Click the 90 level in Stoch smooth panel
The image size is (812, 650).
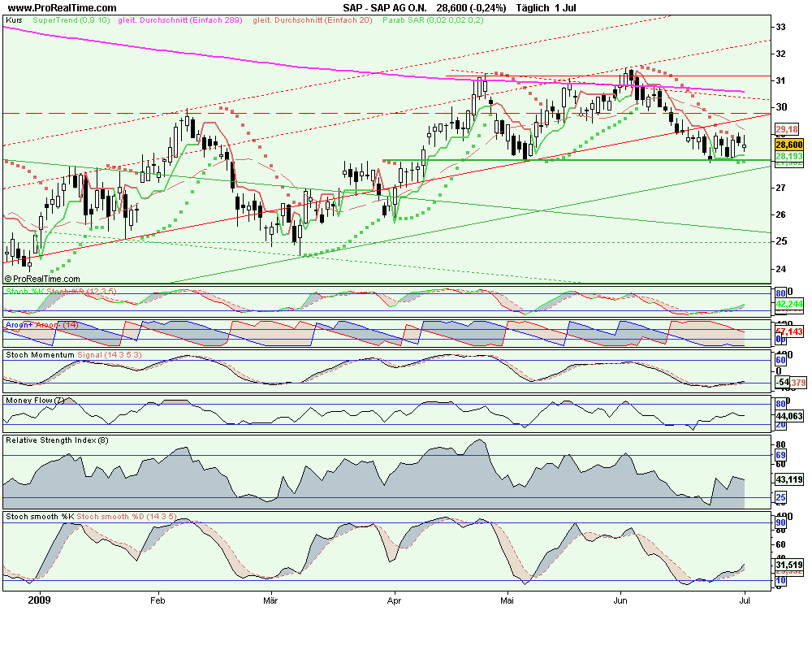tap(780, 523)
